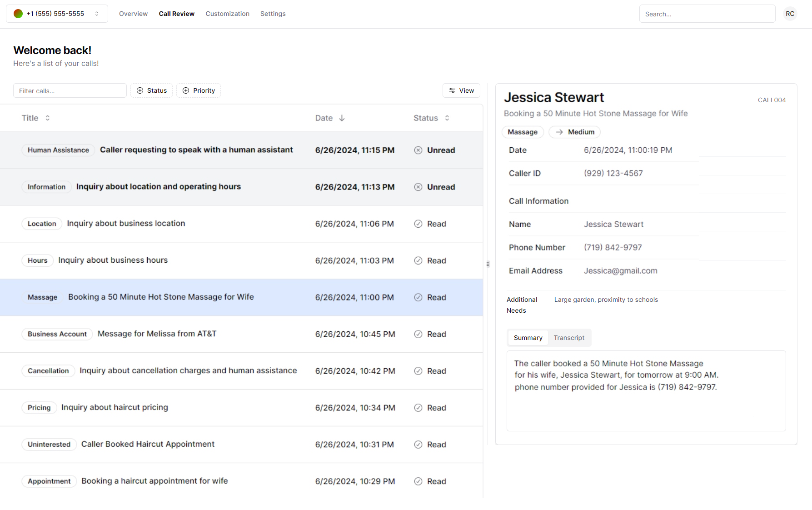Expand the phone number selector dropdown
This screenshot has width=812, height=510.
tap(97, 14)
